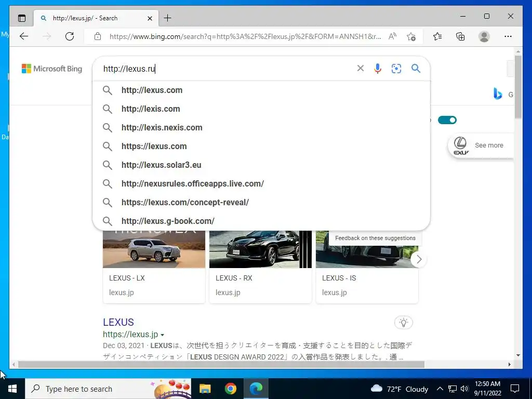
Task: Click the tab actions menu icon
Action: tap(22, 18)
